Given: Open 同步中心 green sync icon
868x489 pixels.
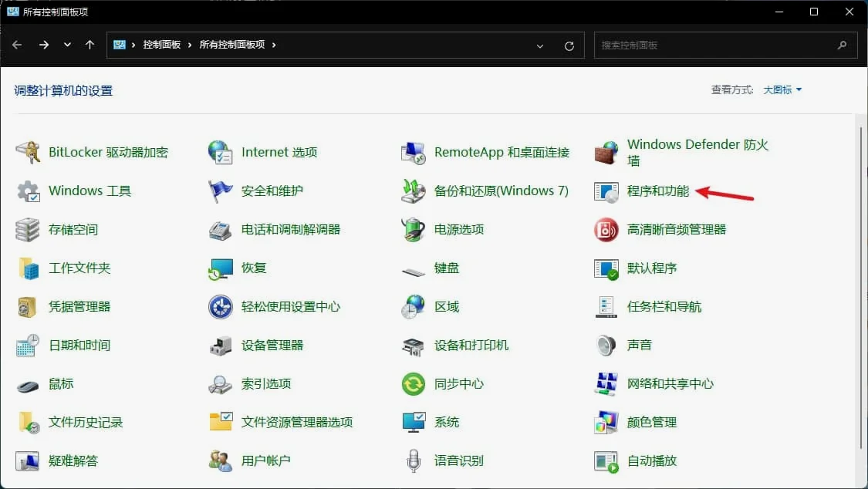Looking at the screenshot, I should point(413,384).
